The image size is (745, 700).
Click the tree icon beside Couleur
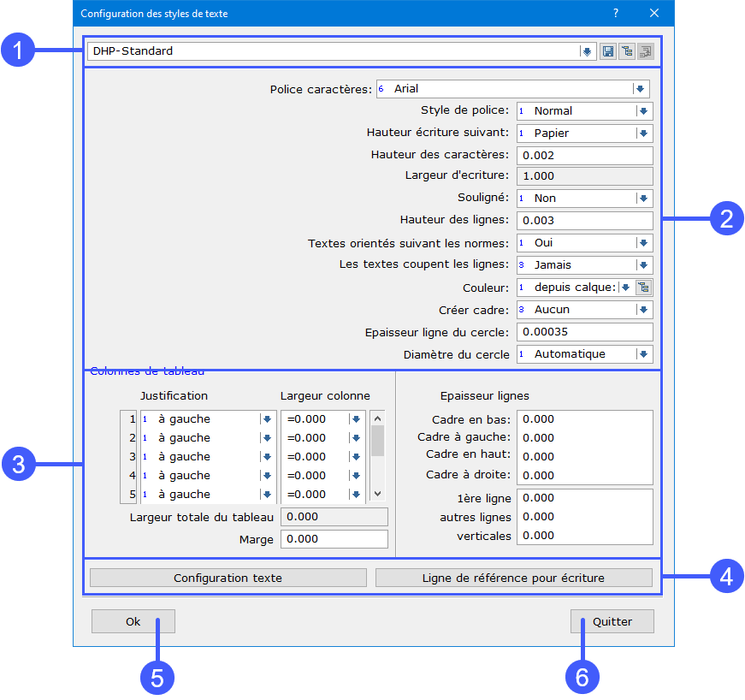click(644, 288)
